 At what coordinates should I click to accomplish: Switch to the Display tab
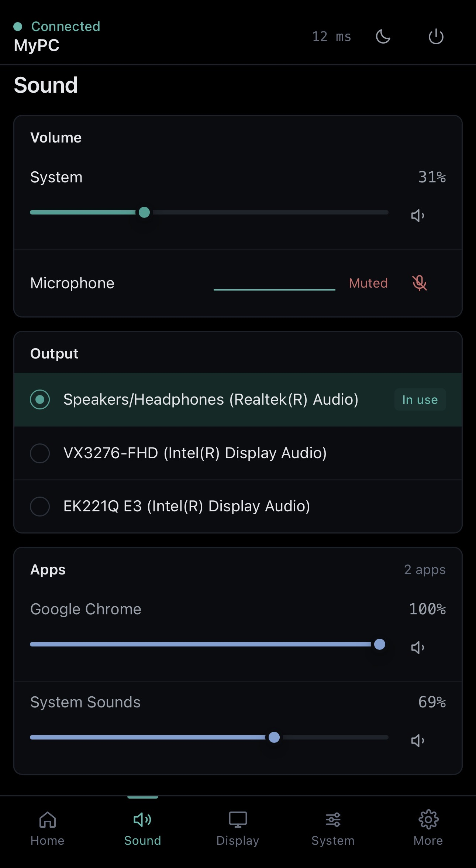[238, 828]
